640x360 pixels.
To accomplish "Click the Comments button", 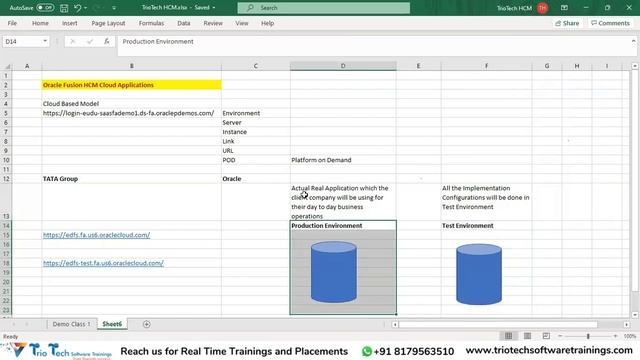I will pyautogui.click(x=610, y=23).
